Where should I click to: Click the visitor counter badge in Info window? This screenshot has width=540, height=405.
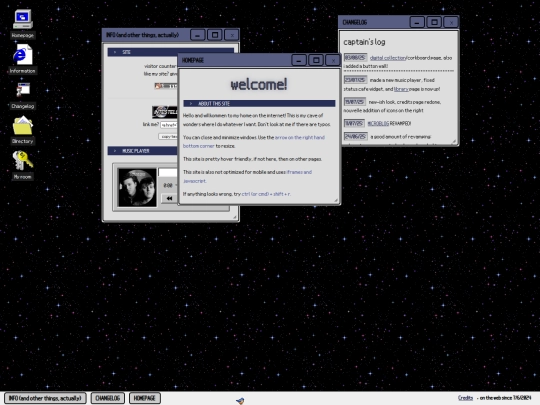166,86
